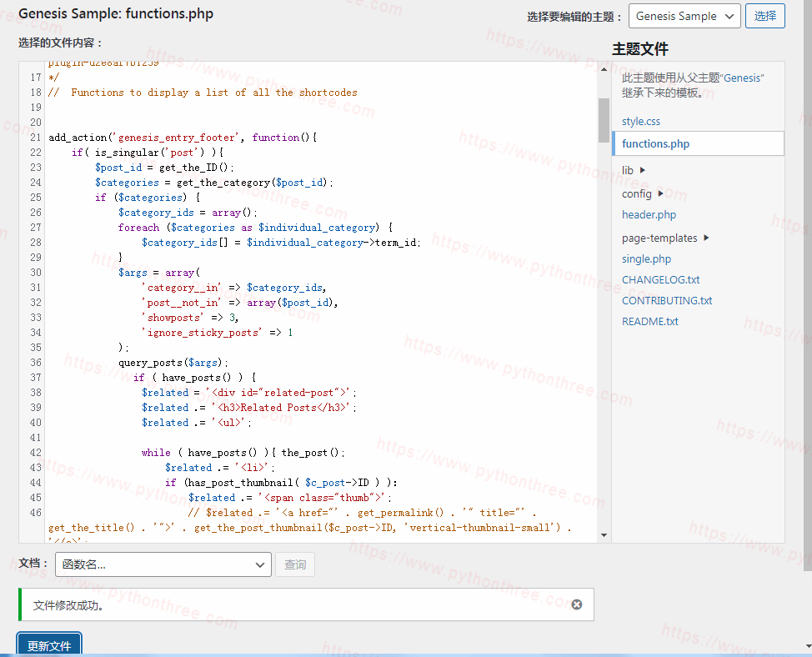
Task: Click the while have_posts() line
Action: [x=243, y=453]
